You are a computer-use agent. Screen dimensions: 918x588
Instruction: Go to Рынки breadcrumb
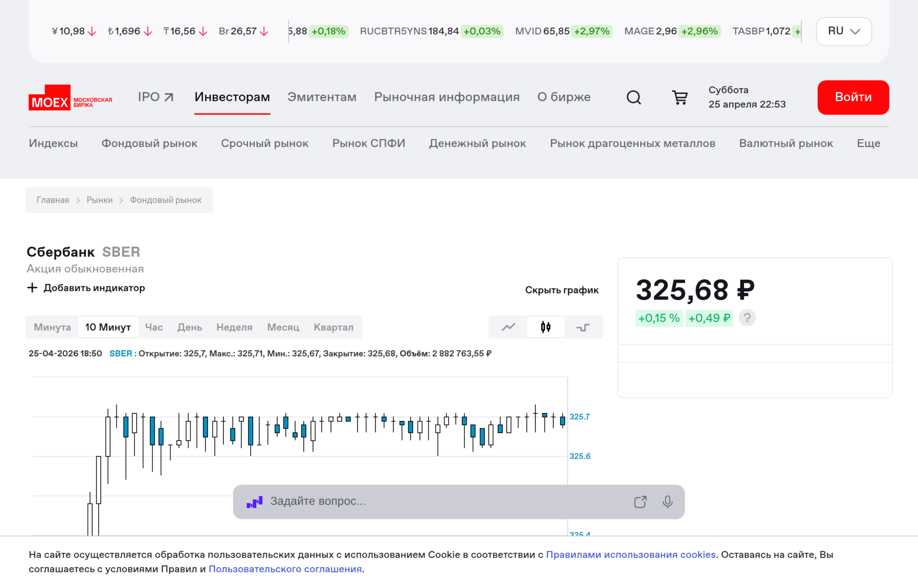(100, 200)
